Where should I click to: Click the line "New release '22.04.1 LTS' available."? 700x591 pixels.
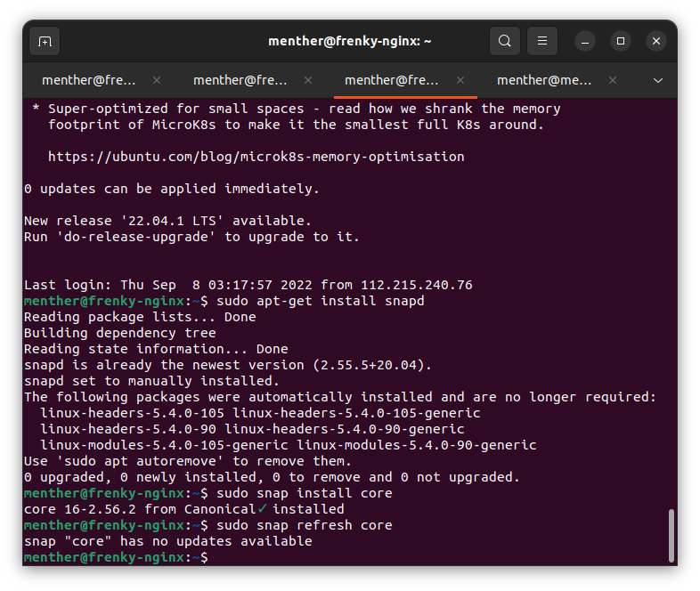pyautogui.click(x=167, y=221)
